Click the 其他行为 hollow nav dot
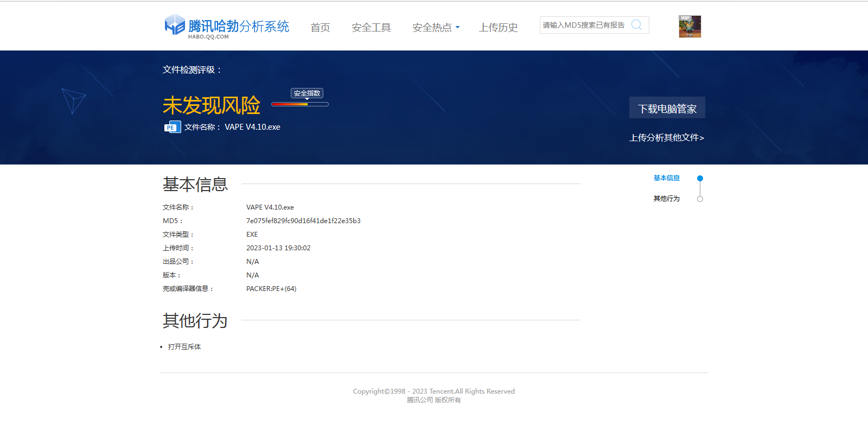Image resolution: width=868 pixels, height=430 pixels. click(x=700, y=199)
